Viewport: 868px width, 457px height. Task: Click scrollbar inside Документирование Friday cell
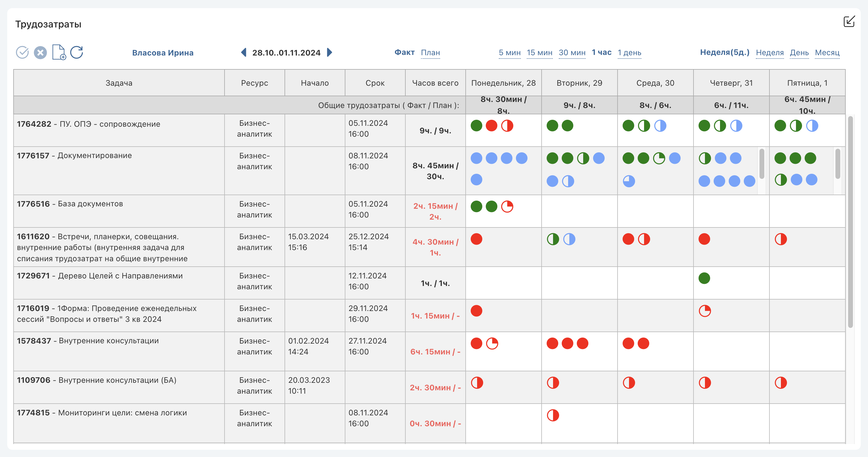coord(838,163)
